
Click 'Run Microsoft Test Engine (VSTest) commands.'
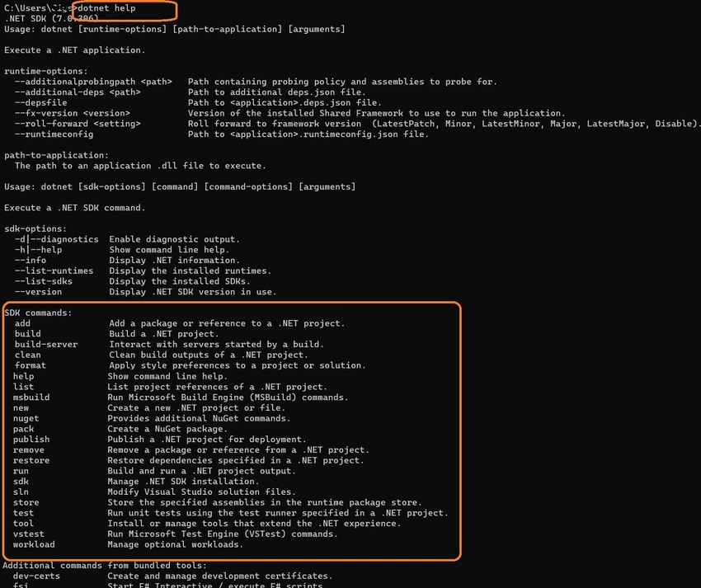coord(223,534)
